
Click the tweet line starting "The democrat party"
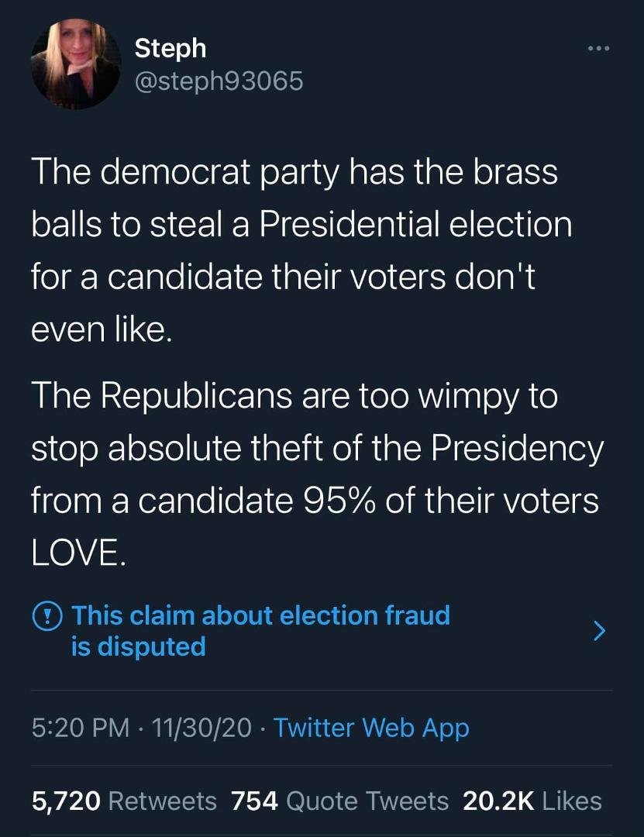coord(294,172)
